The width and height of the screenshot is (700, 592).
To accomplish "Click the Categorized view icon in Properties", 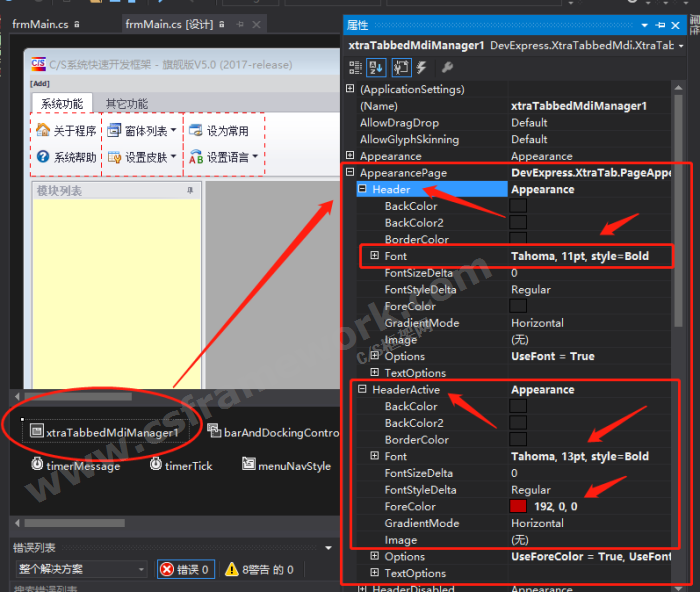I will coord(355,67).
